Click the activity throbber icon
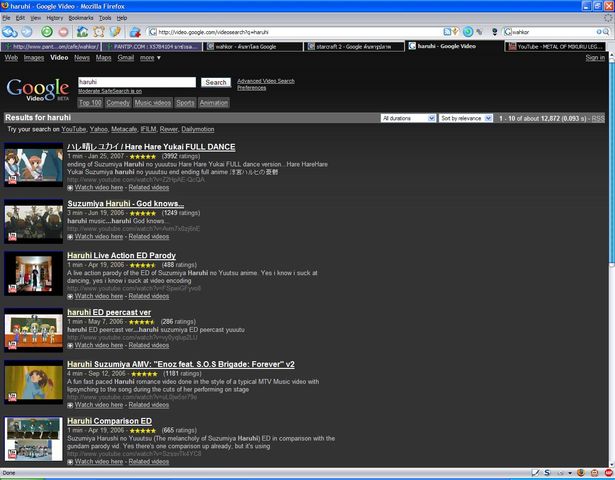Image resolution: width=615 pixels, height=480 pixels. [608, 18]
